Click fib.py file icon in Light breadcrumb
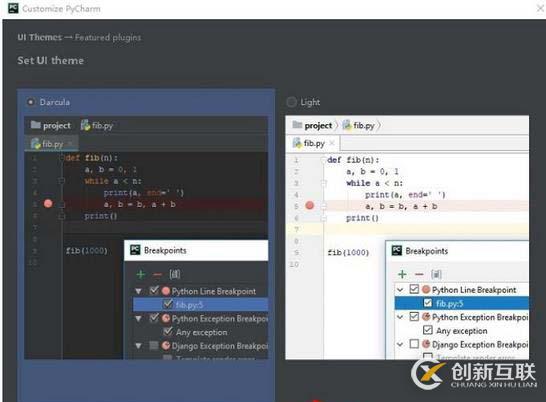Viewport: 546px width, 402px height. pos(347,125)
